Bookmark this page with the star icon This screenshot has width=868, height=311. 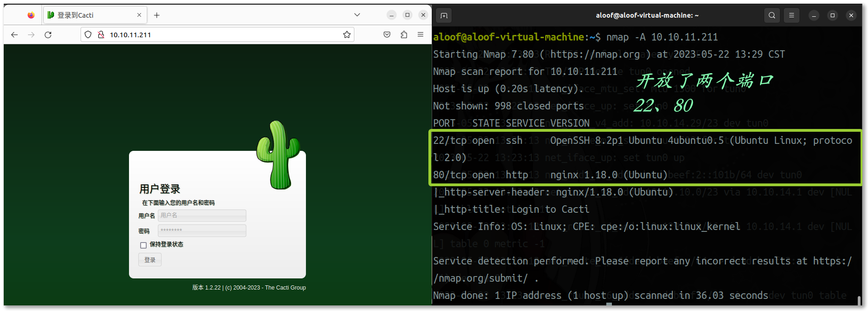point(346,35)
